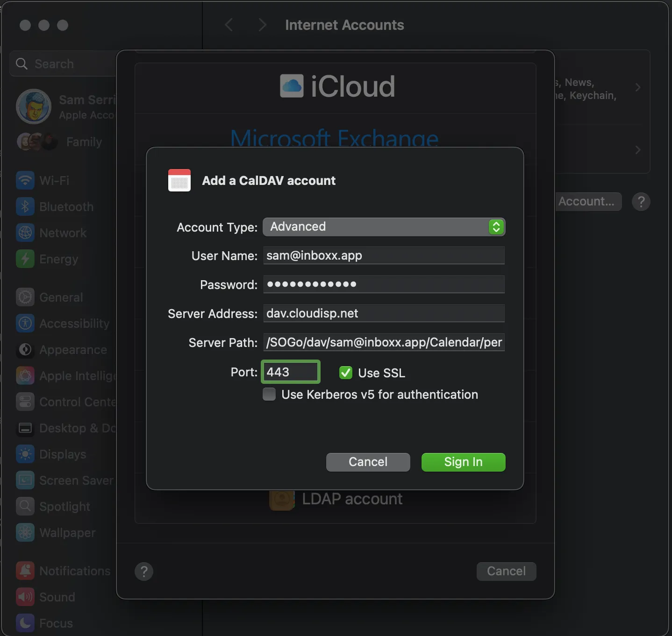
Task: Go forward with the right chevron
Action: (x=262, y=25)
